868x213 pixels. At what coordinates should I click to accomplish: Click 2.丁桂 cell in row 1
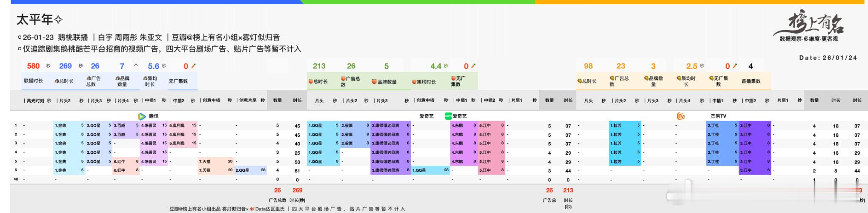coord(722,126)
